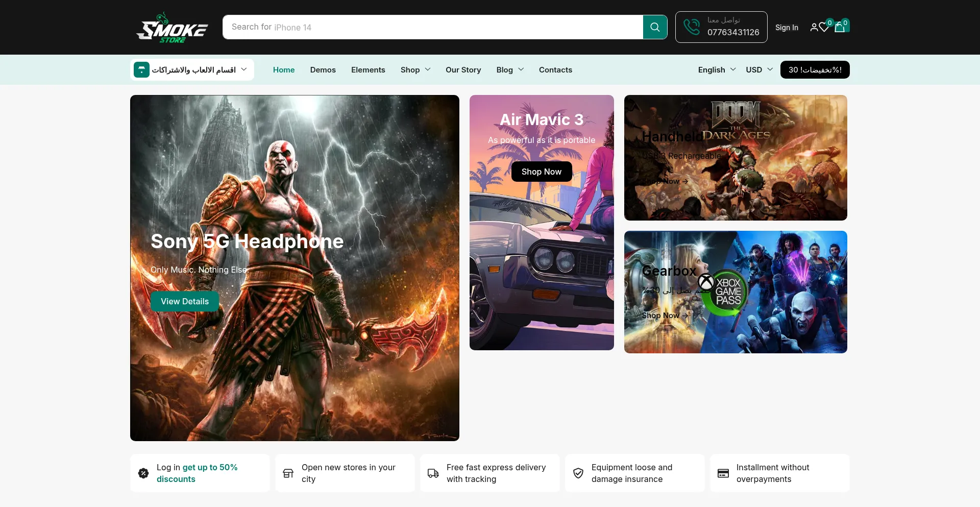The width and height of the screenshot is (980, 507).
Task: Open the shopping bag cart icon
Action: 840,27
